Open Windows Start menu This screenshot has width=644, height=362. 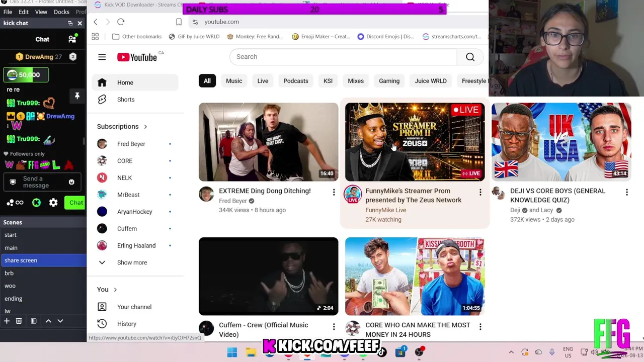tap(232, 352)
